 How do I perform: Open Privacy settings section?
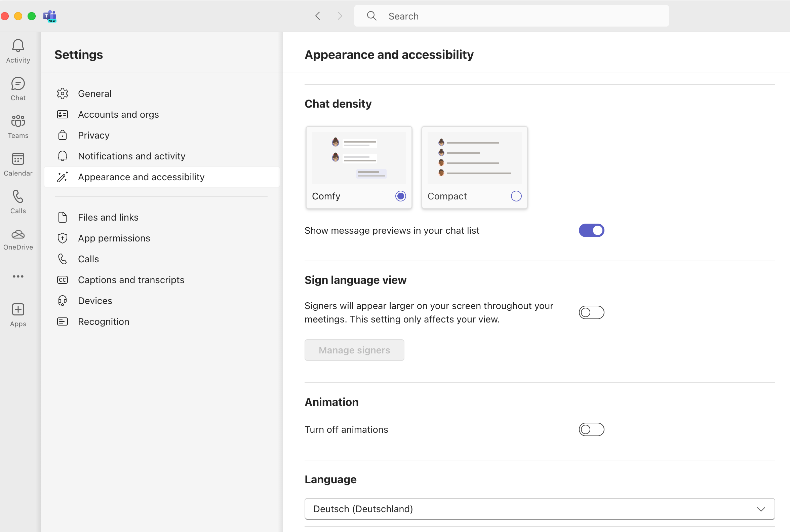pyautogui.click(x=93, y=136)
